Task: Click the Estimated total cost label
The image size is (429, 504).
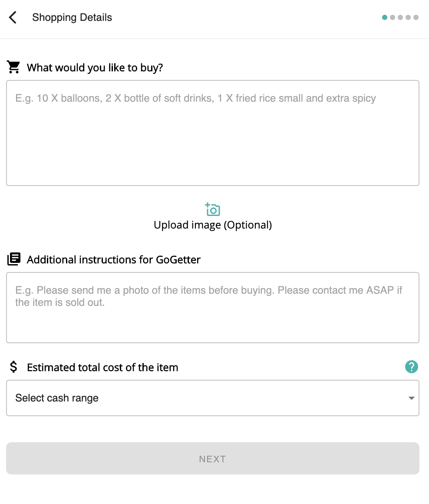Action: (102, 368)
